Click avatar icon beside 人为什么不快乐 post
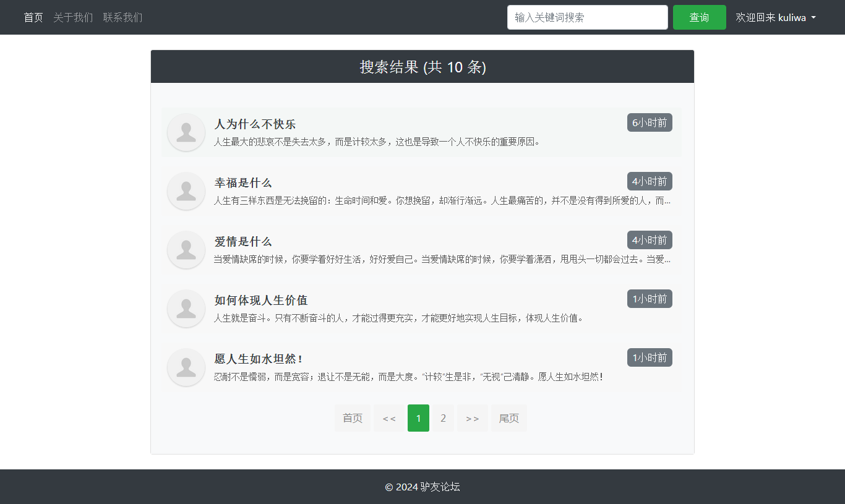845x504 pixels. pyautogui.click(x=186, y=132)
